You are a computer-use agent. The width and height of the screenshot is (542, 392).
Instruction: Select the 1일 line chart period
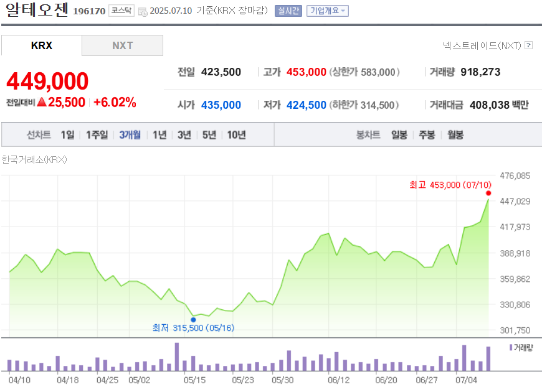67,135
